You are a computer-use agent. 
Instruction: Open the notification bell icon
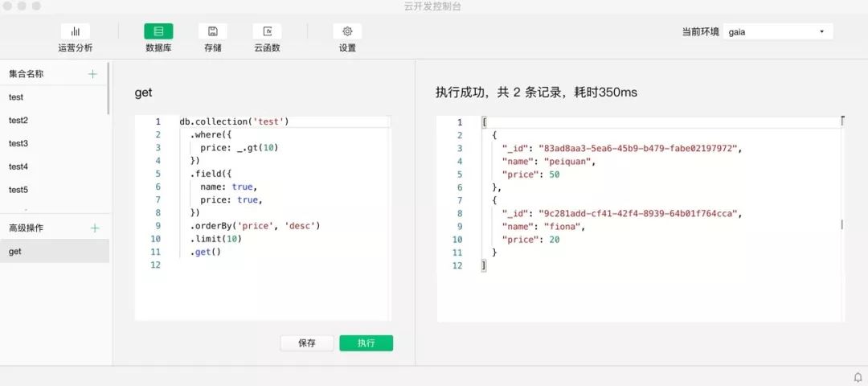coord(858,376)
